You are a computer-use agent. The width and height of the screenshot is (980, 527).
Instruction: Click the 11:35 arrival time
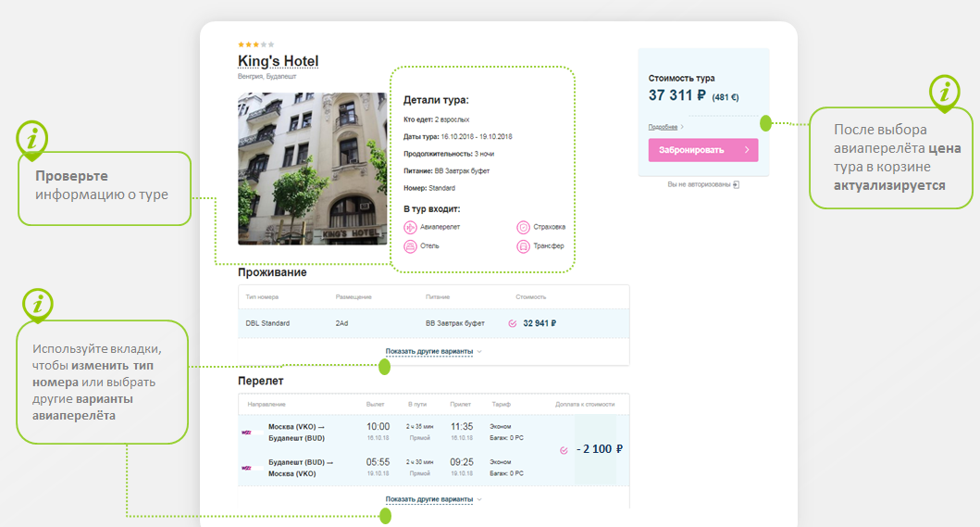(462, 427)
